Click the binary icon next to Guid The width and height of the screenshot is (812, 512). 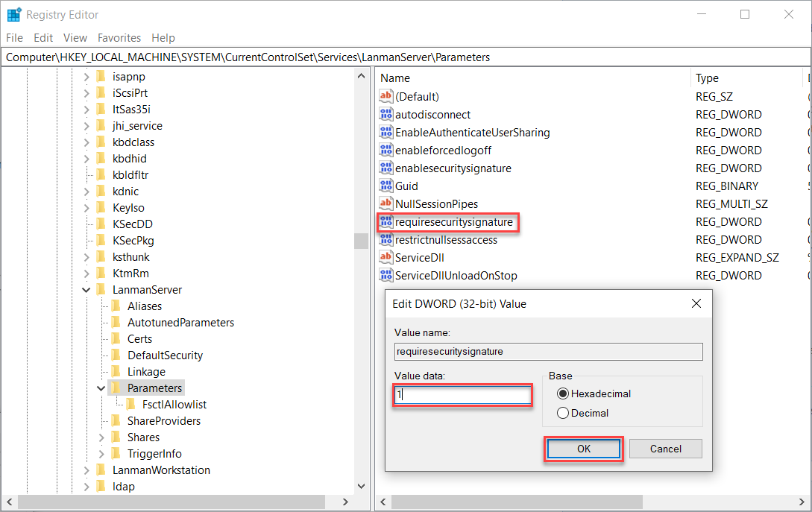[386, 186]
